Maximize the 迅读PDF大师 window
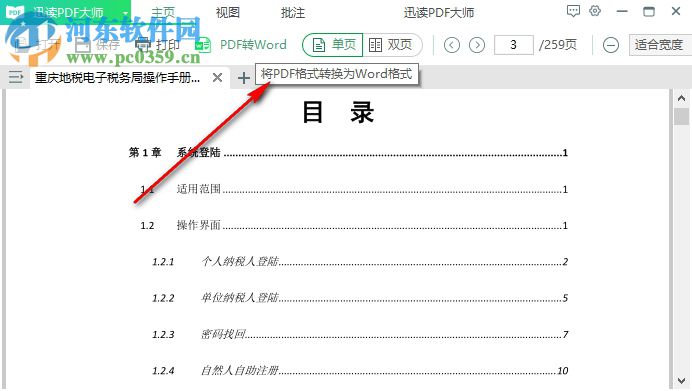 [649, 11]
